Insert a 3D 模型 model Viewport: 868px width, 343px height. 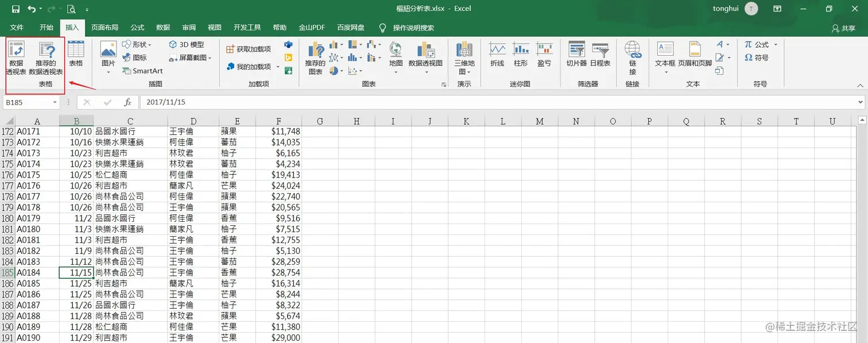[x=187, y=45]
